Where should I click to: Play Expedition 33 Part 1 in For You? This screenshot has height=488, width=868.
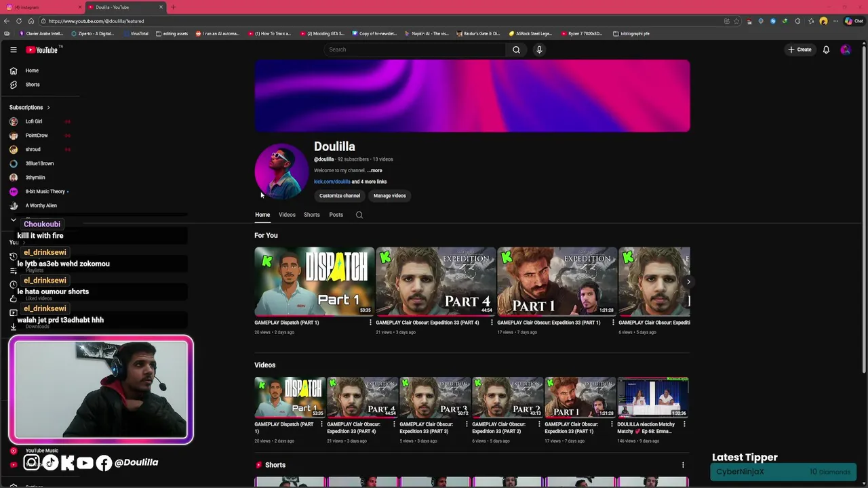(x=557, y=281)
